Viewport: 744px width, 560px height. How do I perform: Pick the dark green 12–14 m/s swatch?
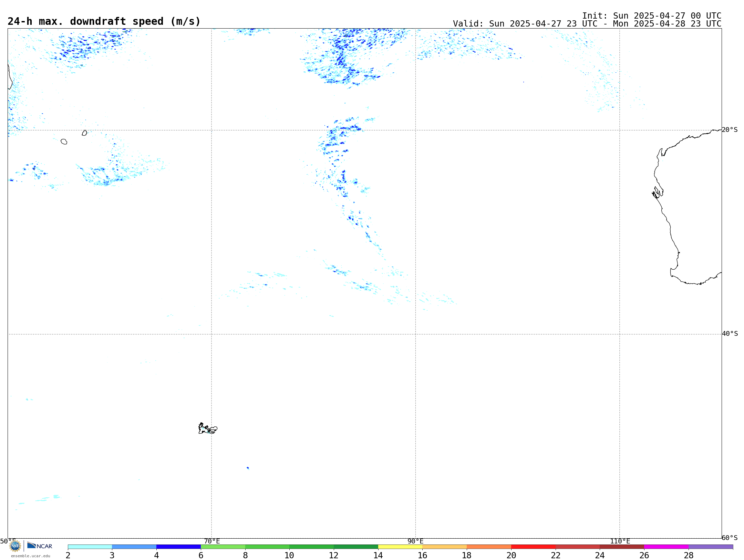coord(356,547)
